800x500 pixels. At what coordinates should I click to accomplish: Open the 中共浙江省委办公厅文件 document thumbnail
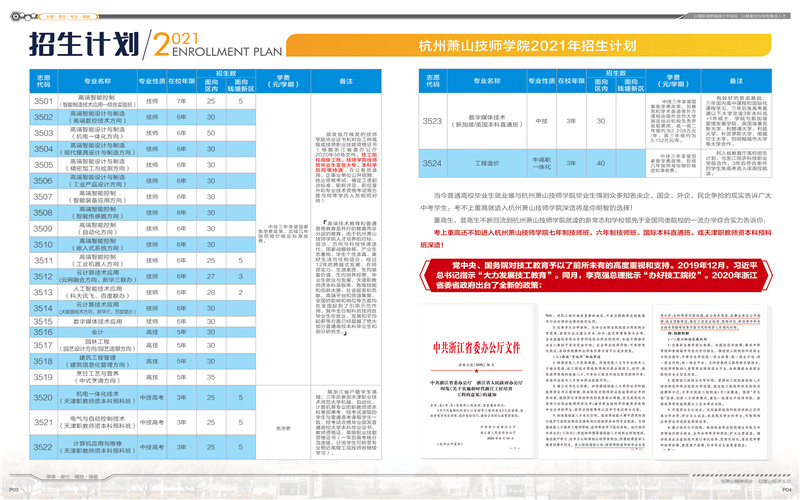[477, 381]
